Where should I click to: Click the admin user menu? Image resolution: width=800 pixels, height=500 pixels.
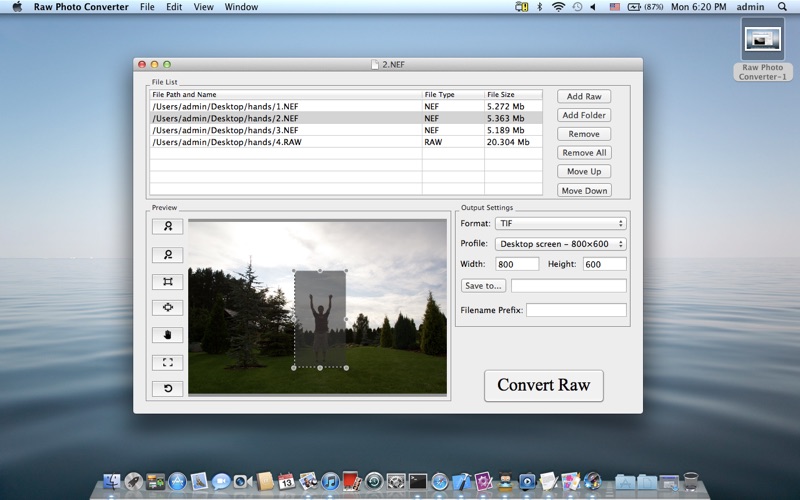750,7
